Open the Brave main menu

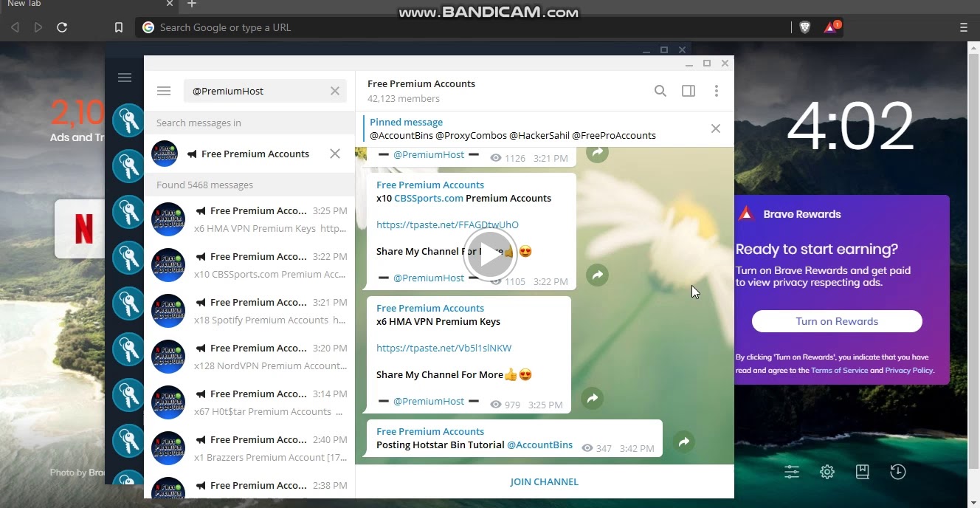coord(964,27)
